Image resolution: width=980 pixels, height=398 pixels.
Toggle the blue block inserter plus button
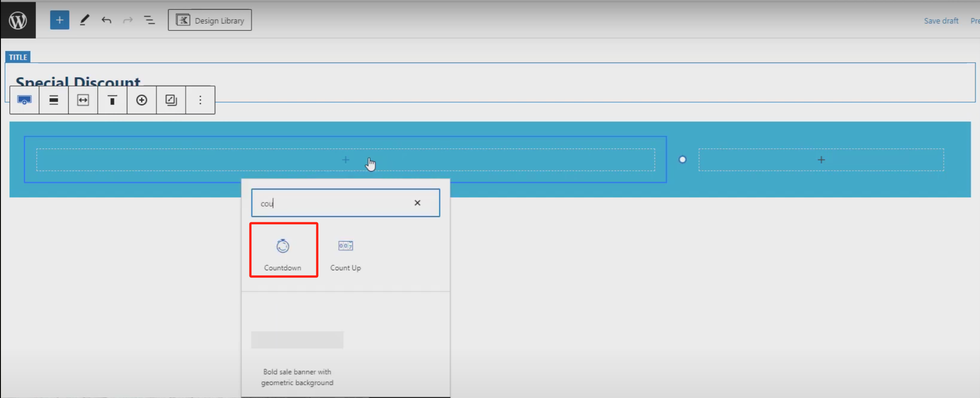[59, 20]
